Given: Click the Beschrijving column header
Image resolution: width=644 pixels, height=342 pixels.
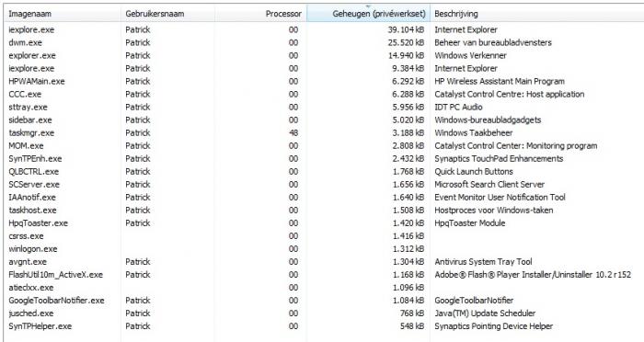Looking at the screenshot, I should click(536, 14).
